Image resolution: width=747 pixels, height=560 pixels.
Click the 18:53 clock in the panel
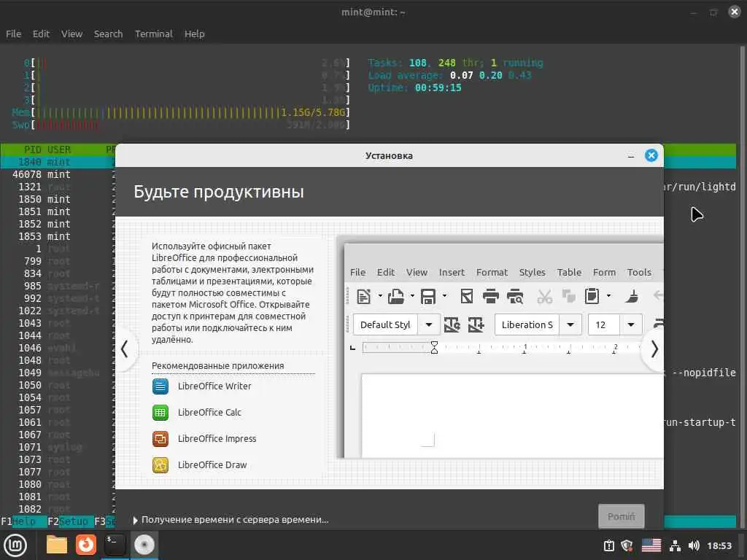pos(719,545)
